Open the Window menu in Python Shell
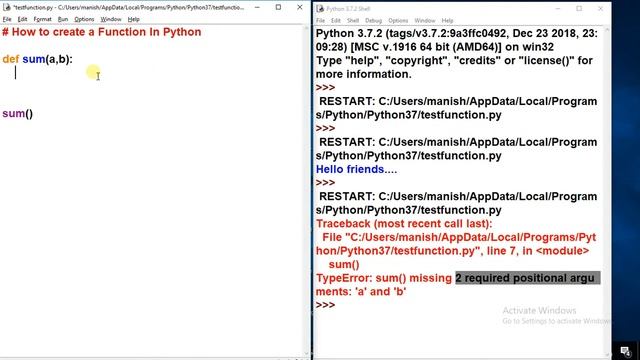The image size is (640, 360). click(x=424, y=20)
